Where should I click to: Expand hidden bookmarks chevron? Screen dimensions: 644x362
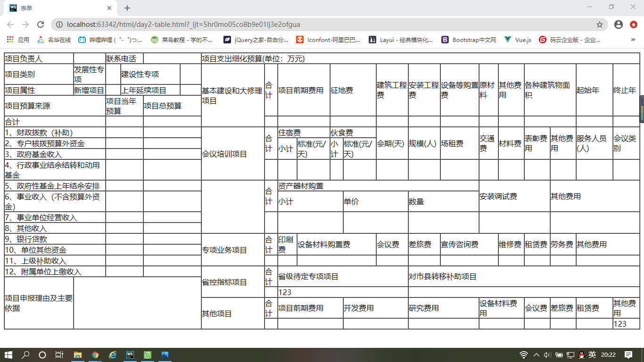click(x=633, y=40)
